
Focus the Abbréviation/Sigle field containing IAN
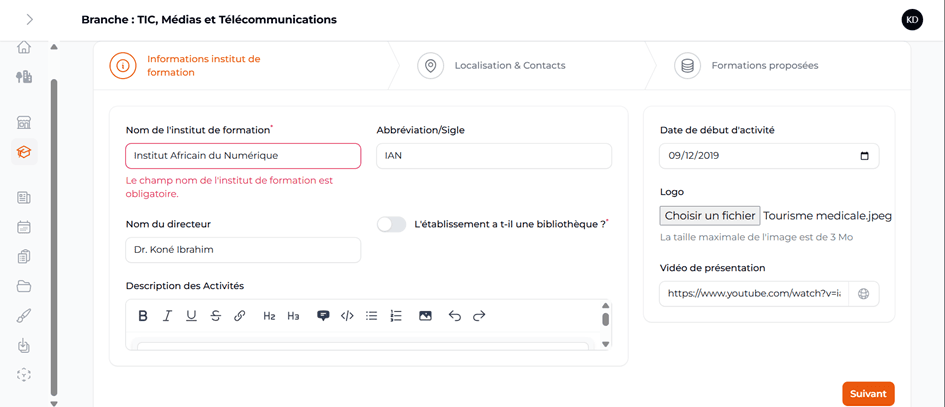(x=494, y=156)
